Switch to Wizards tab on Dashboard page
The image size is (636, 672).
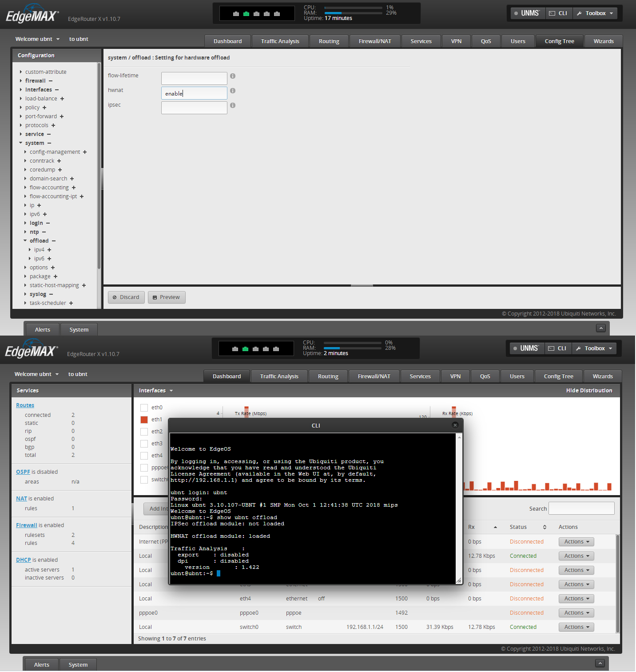[603, 376]
